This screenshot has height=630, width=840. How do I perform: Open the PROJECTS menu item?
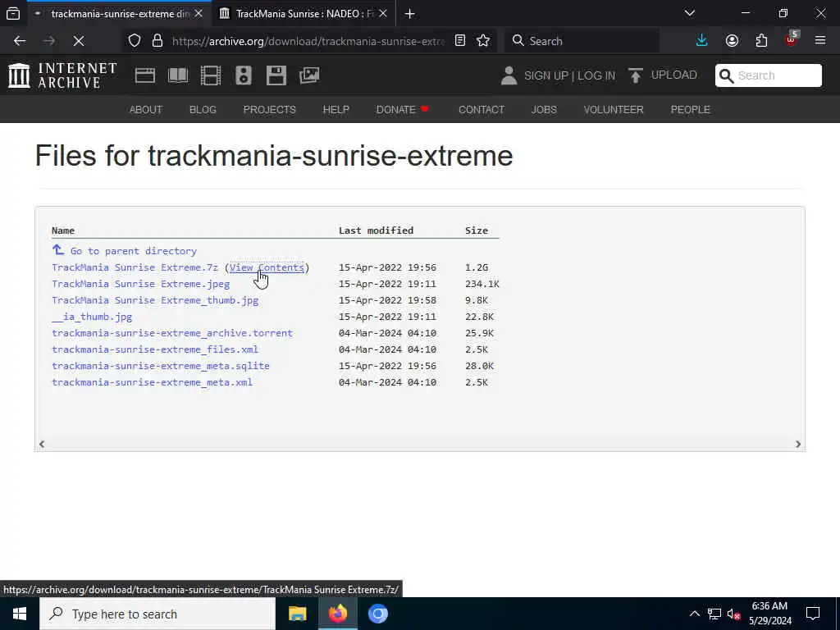pos(269,109)
